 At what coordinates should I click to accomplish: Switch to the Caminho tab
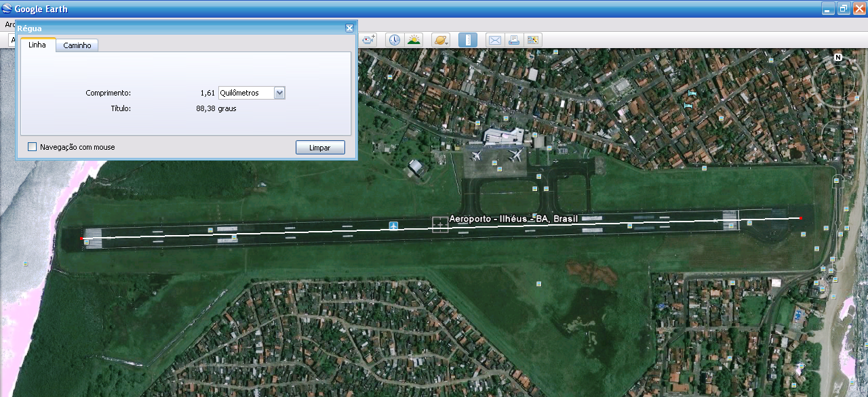point(77,45)
